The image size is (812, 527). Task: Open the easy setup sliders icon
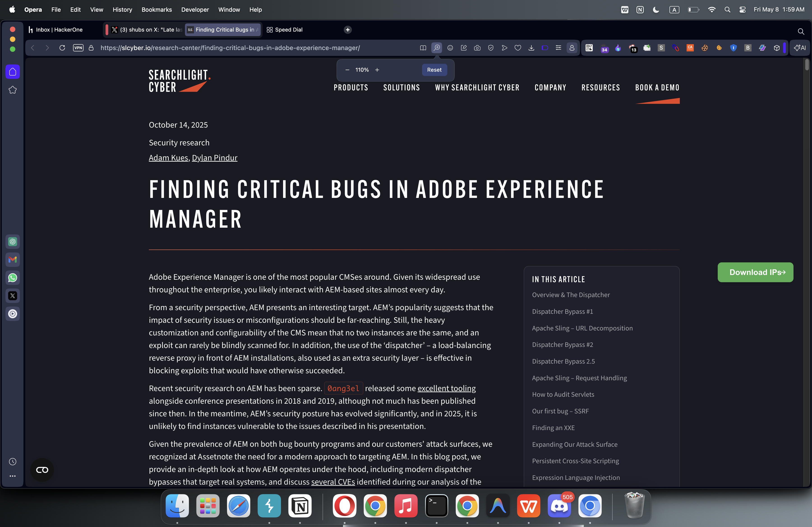(558, 48)
